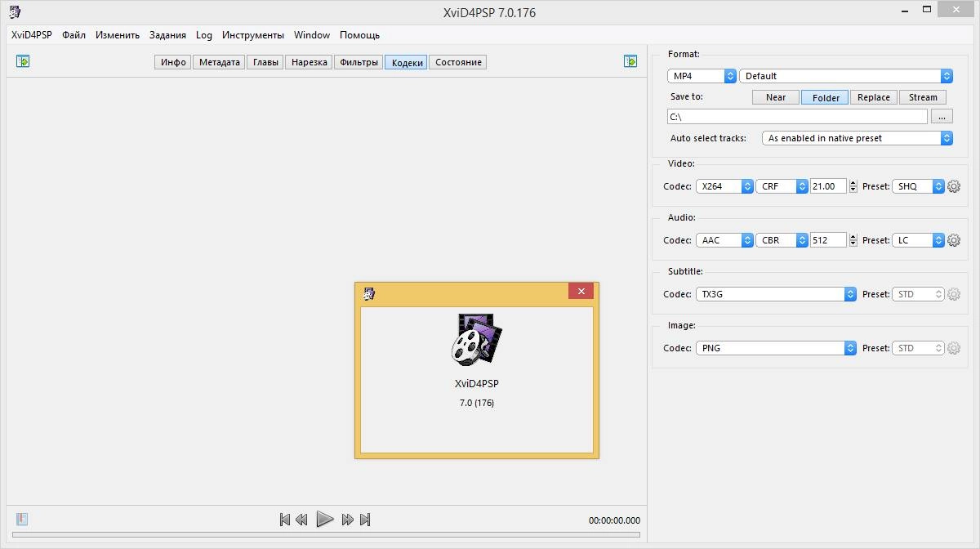The image size is (980, 549).
Task: Switch to the Кодеки tab
Action: tap(407, 62)
